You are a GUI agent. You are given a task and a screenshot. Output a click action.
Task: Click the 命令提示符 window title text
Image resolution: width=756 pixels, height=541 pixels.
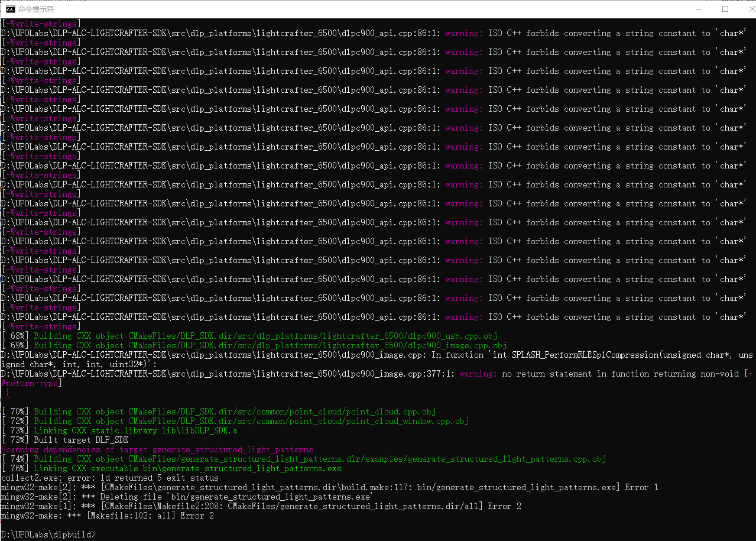pos(36,9)
